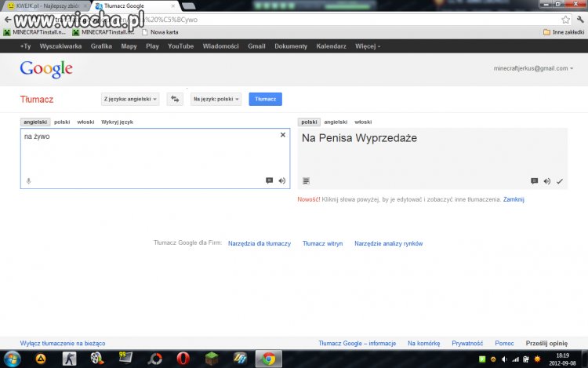
Task: Open Więcej menu in Google bar
Action: [368, 46]
